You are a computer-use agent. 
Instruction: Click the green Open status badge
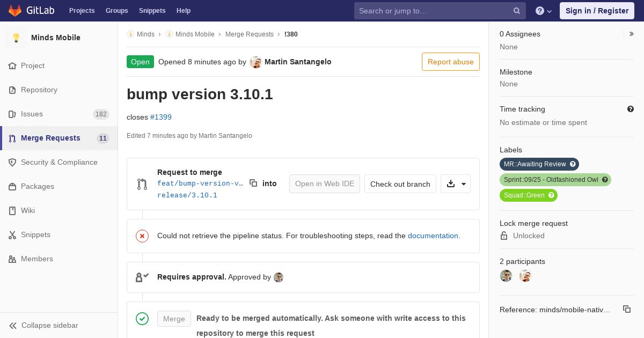pyautogui.click(x=140, y=62)
